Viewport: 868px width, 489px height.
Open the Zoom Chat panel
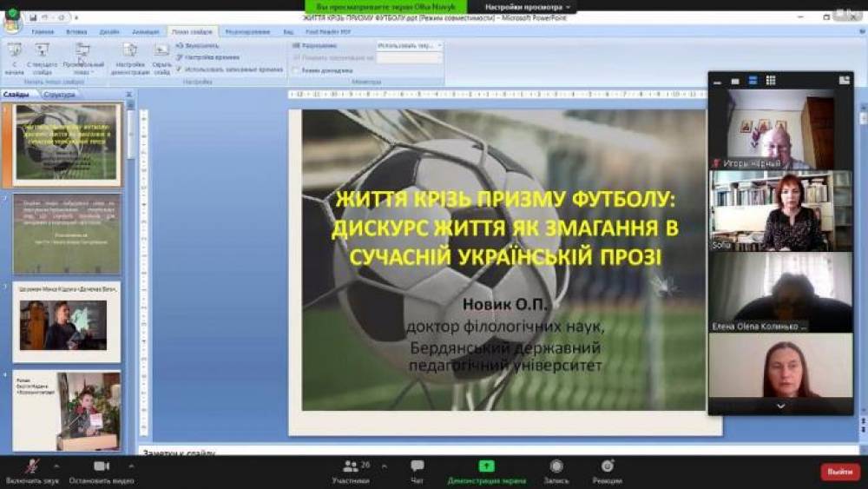coord(418,467)
